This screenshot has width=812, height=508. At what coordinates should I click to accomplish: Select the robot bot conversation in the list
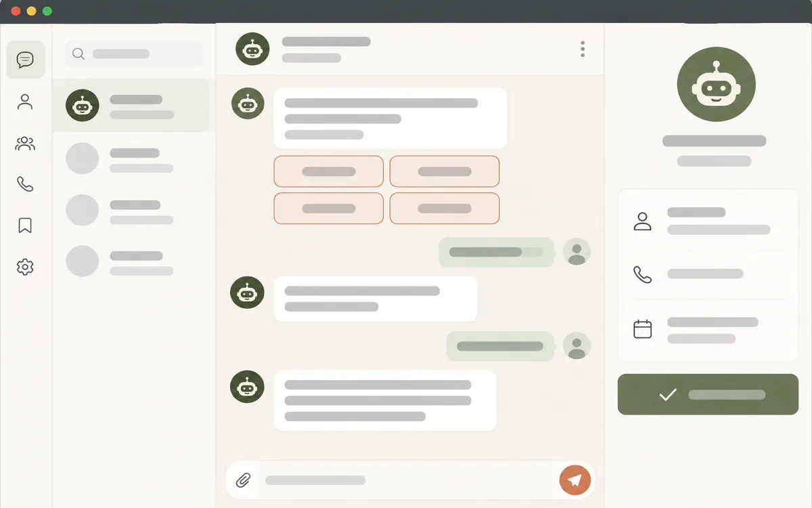131,106
